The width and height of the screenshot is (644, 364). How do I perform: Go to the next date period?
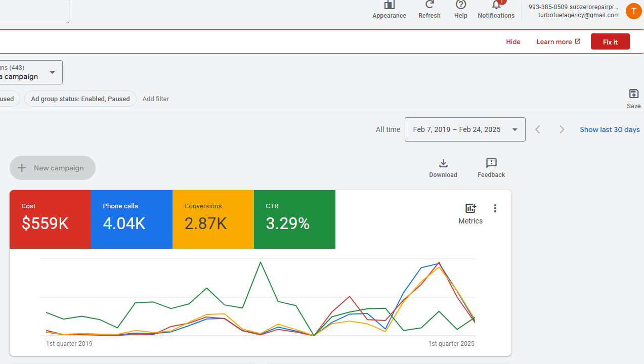click(562, 129)
